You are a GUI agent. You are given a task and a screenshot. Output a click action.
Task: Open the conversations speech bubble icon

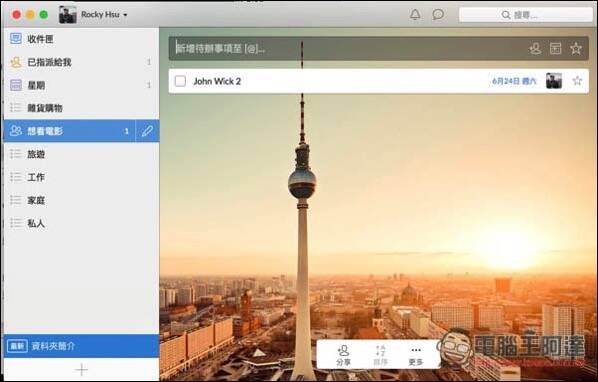438,14
